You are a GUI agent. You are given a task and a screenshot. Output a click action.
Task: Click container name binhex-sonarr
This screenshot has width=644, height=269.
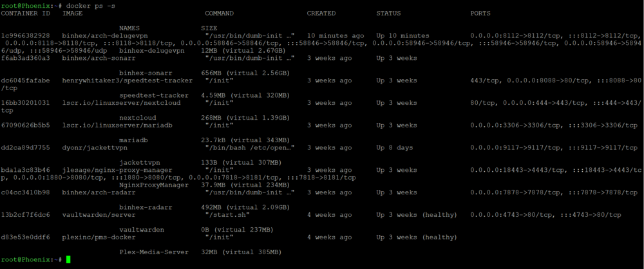coord(146,73)
